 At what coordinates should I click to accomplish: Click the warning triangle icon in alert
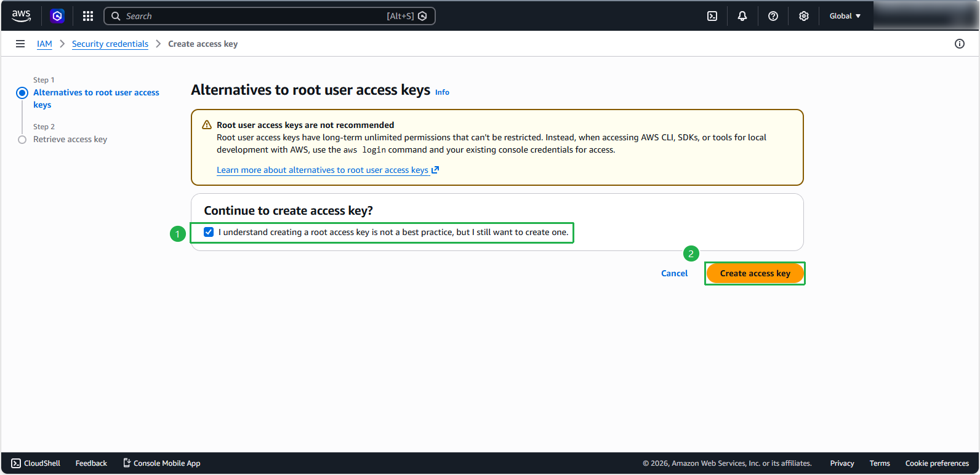pyautogui.click(x=207, y=125)
